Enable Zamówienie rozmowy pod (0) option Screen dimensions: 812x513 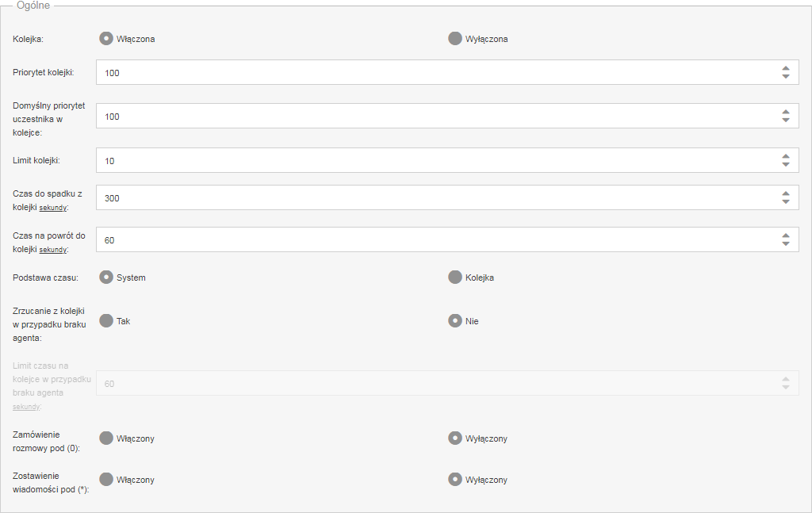106,438
